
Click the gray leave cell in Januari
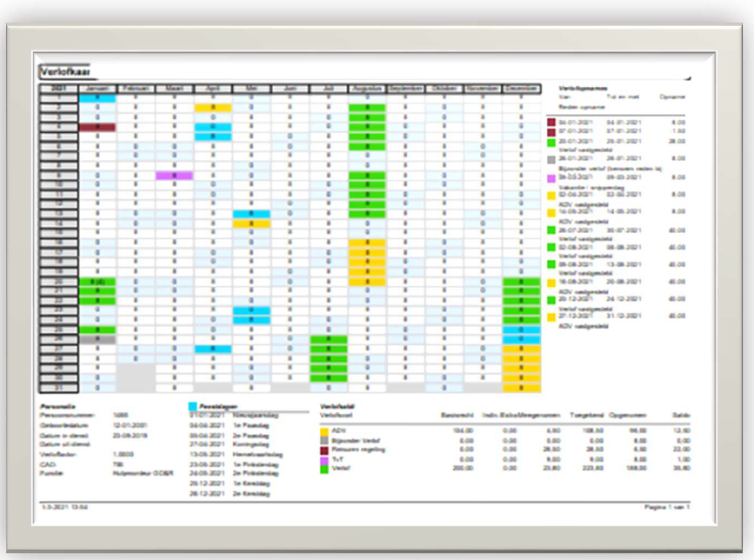97,339
